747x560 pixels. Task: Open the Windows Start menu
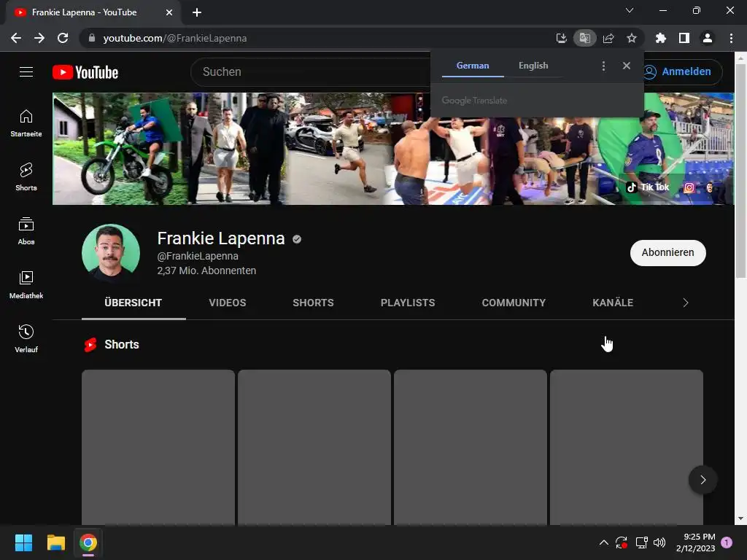coord(23,542)
